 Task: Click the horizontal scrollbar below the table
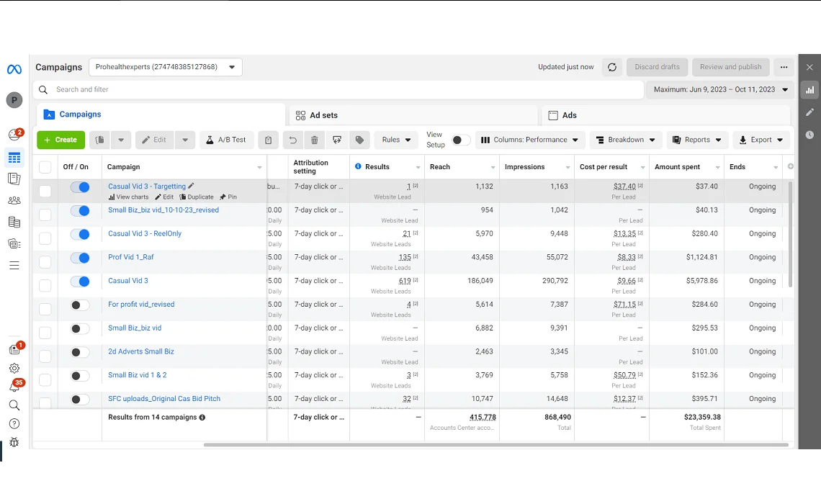[495, 445]
